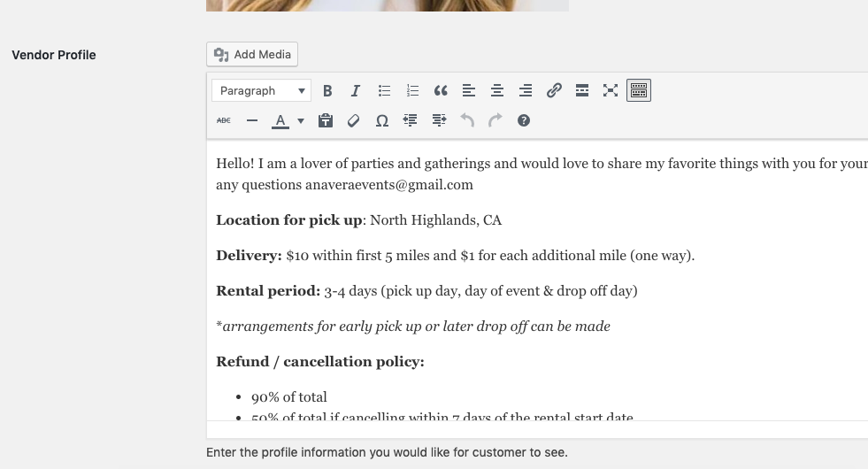The height and width of the screenshot is (469, 868).
Task: Insert a bulleted list
Action: click(384, 90)
